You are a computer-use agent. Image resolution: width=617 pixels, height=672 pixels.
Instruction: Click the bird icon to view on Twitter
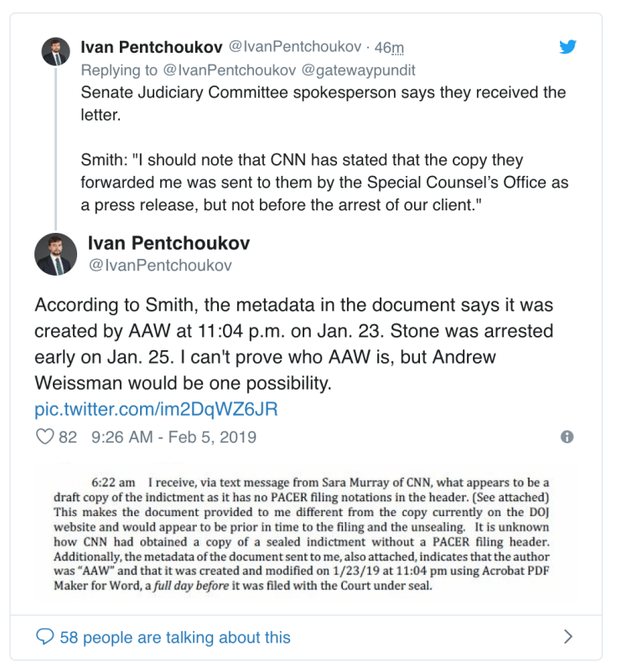(568, 48)
